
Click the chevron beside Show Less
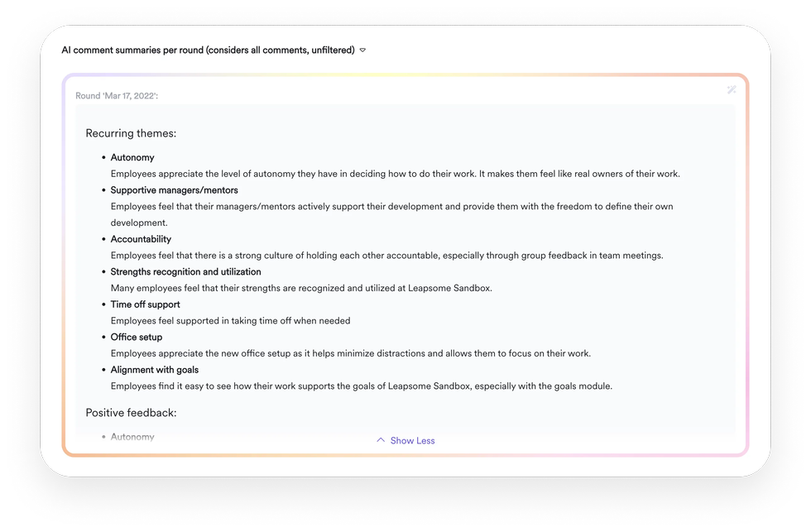382,441
